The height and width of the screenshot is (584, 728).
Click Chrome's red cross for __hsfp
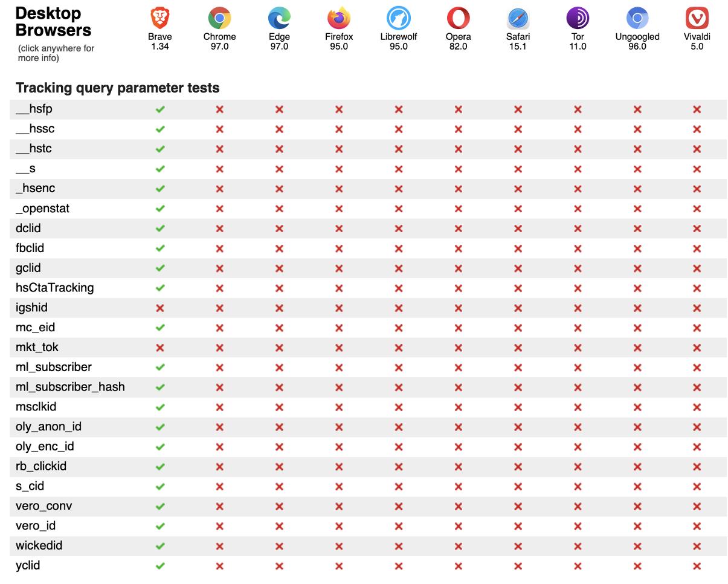pyautogui.click(x=219, y=109)
